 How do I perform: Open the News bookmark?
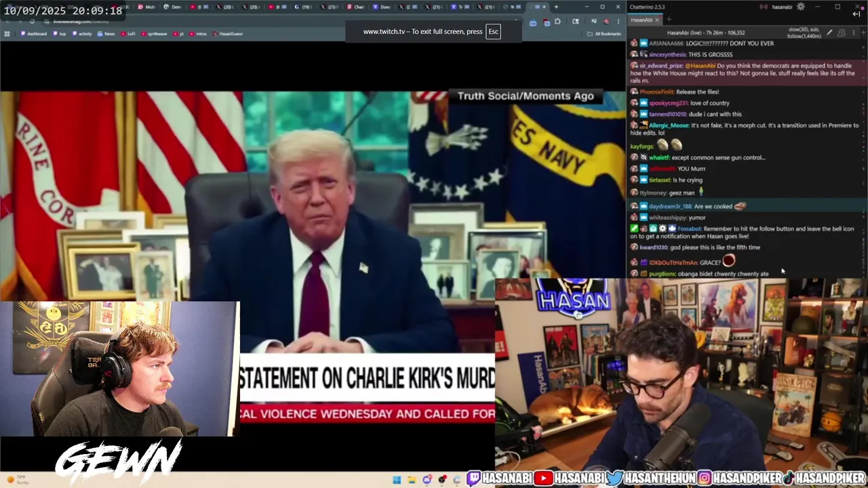point(106,33)
